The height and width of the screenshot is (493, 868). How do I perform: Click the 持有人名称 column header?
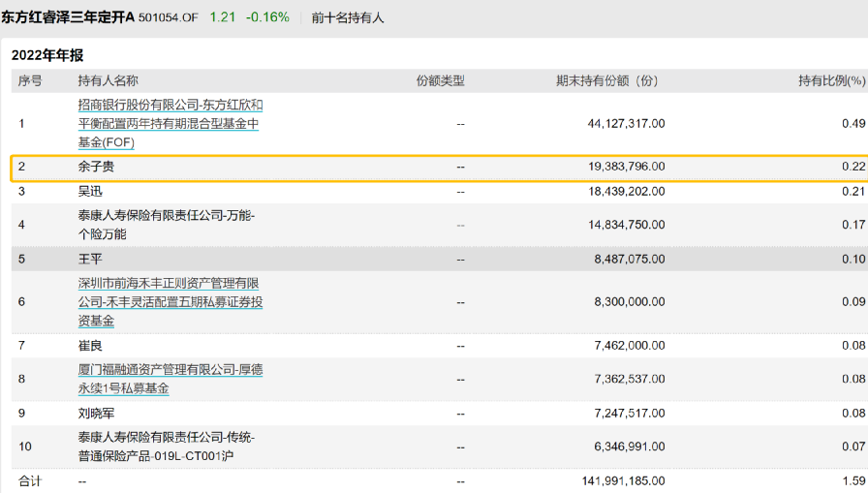[x=108, y=80]
